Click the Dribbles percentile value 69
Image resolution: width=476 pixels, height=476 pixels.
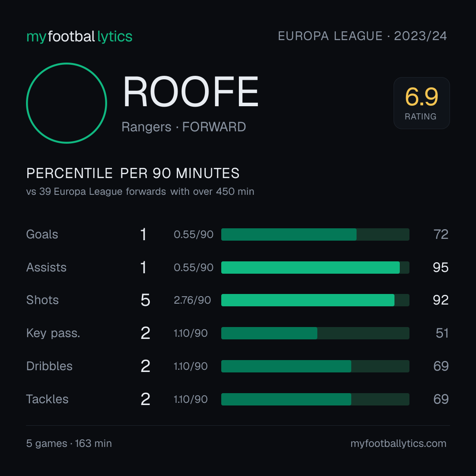point(441,366)
